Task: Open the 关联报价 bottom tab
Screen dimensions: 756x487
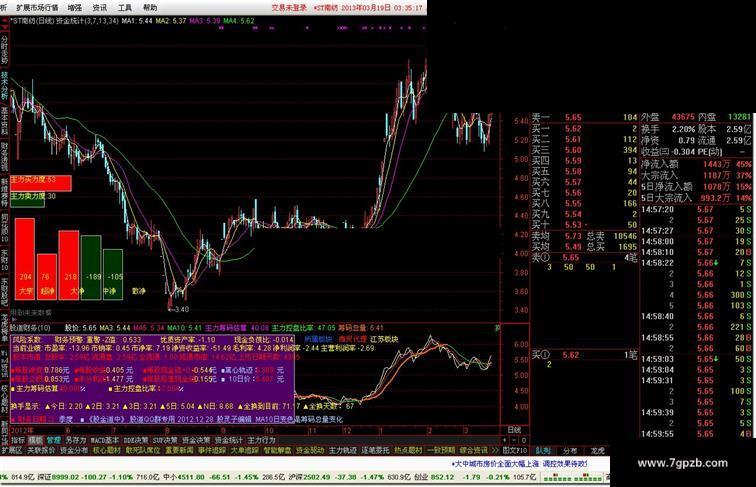Action: (41, 450)
